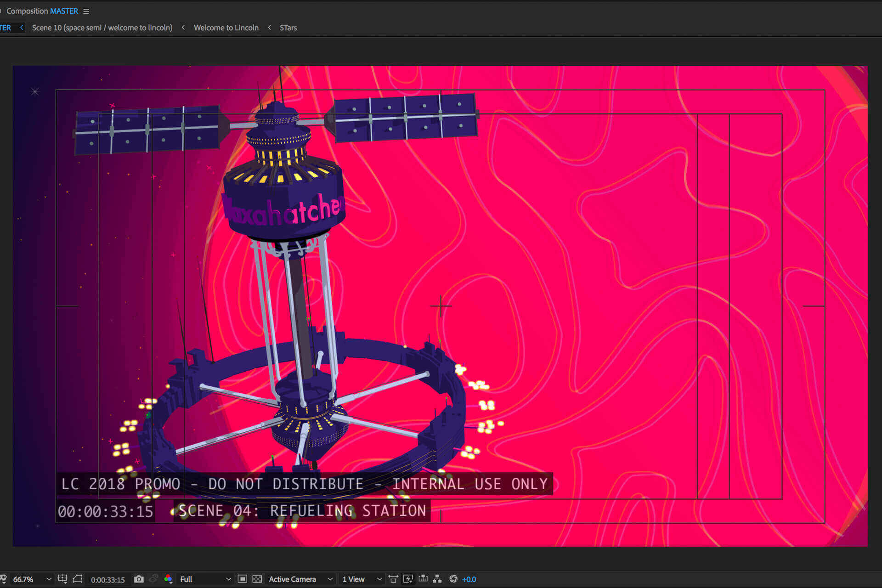The image size is (882, 588).
Task: Open the Active Camera 3D view dropdown
Action: point(300,579)
